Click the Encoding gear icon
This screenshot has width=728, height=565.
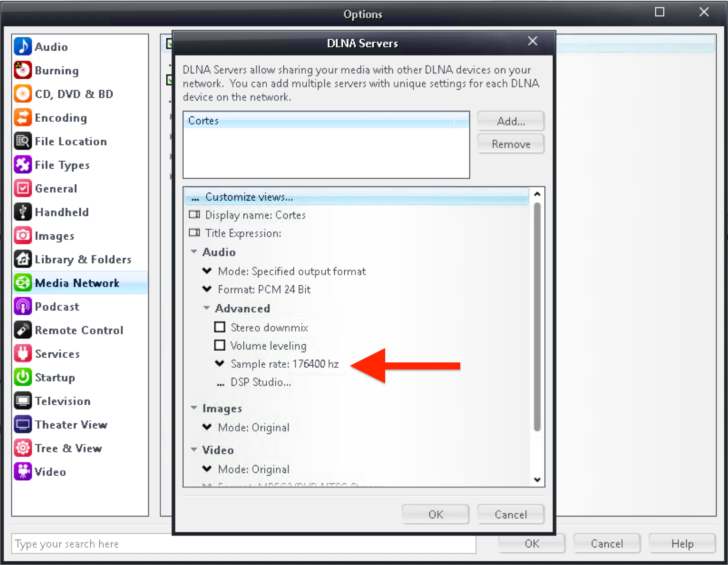coord(23,118)
